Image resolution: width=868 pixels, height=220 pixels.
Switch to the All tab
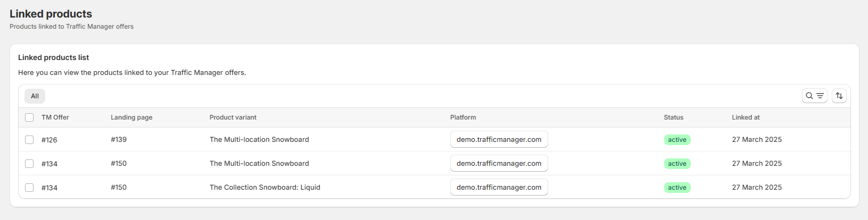35,96
